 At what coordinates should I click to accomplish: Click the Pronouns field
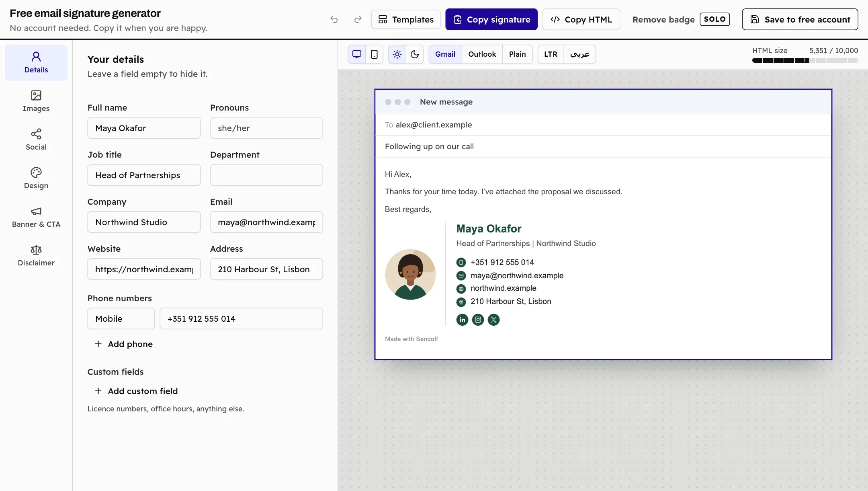click(x=266, y=128)
